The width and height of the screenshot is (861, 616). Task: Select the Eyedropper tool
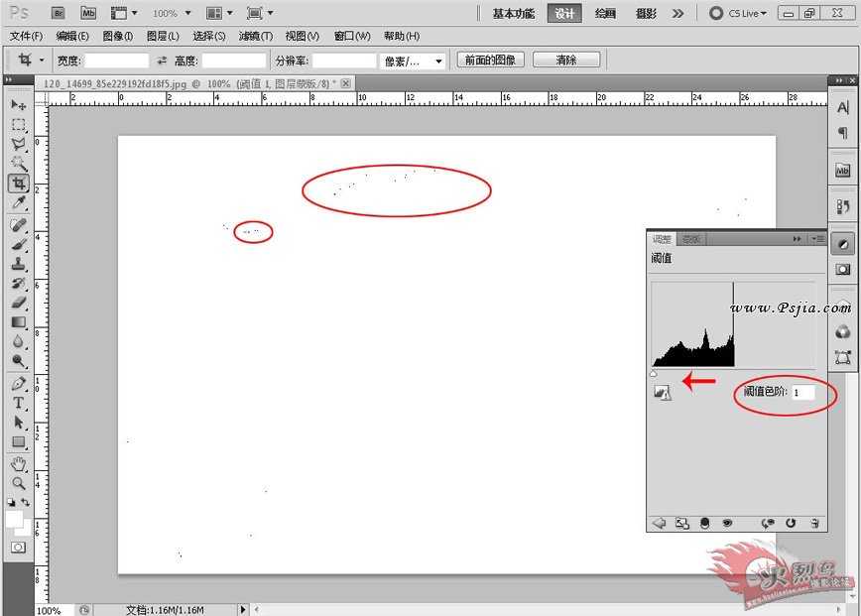18,203
